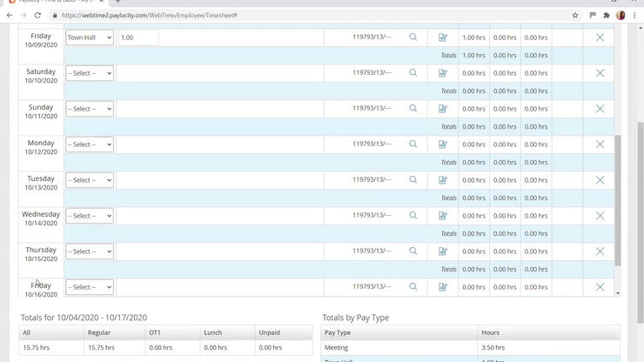Open Tuesday 10/13 pay type dropdown
644x362 pixels.
[x=90, y=180]
